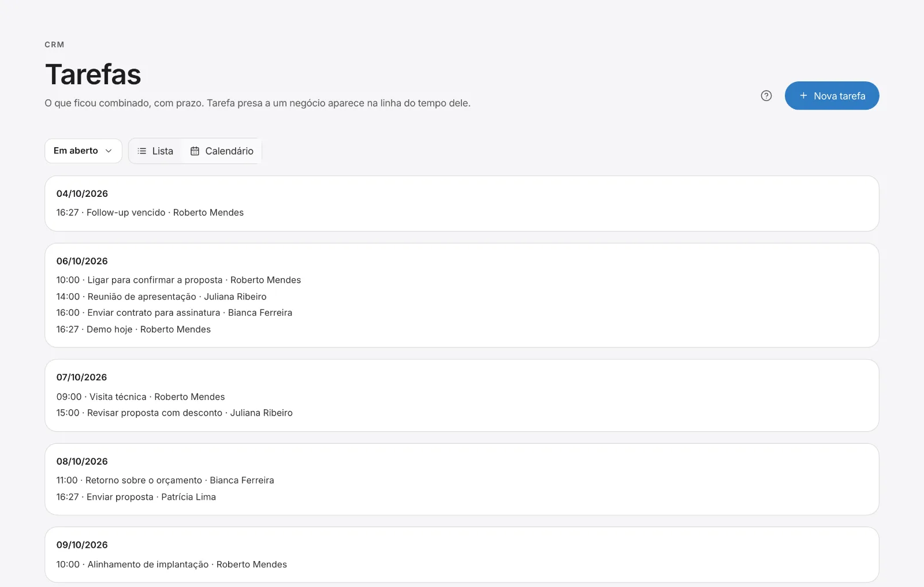This screenshot has width=924, height=587.
Task: Select the Visita técnica task
Action: coord(140,397)
